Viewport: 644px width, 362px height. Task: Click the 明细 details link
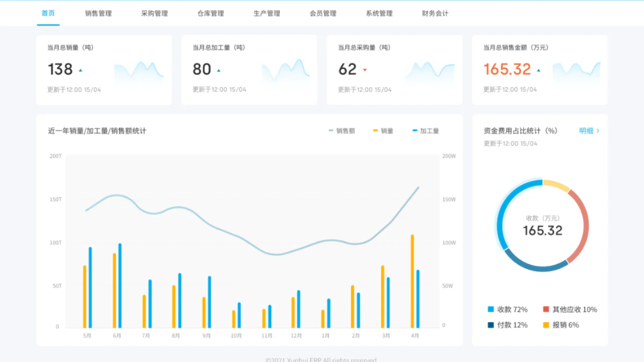pyautogui.click(x=586, y=131)
